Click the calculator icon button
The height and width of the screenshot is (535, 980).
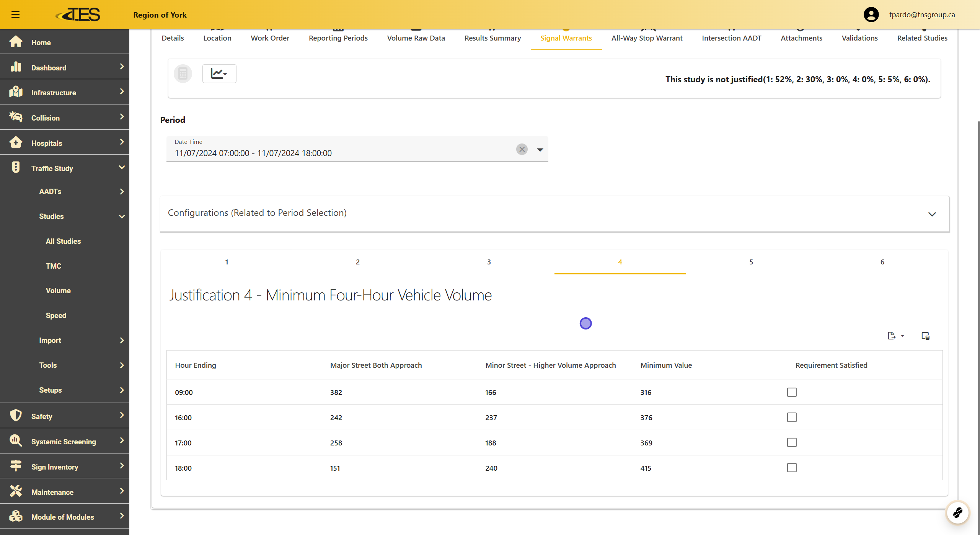pos(183,73)
